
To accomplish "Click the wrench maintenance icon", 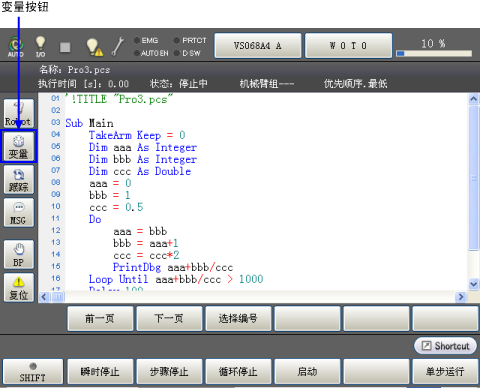I will coord(118,46).
